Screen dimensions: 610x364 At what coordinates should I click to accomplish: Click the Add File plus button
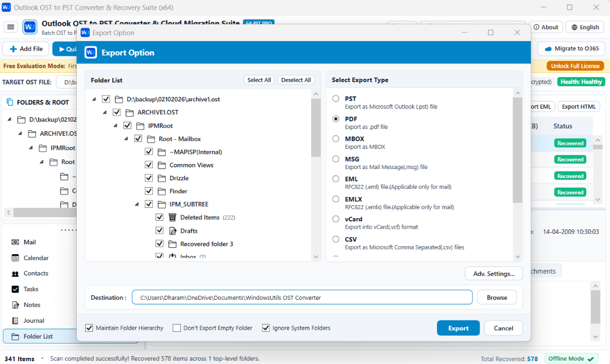[26, 49]
